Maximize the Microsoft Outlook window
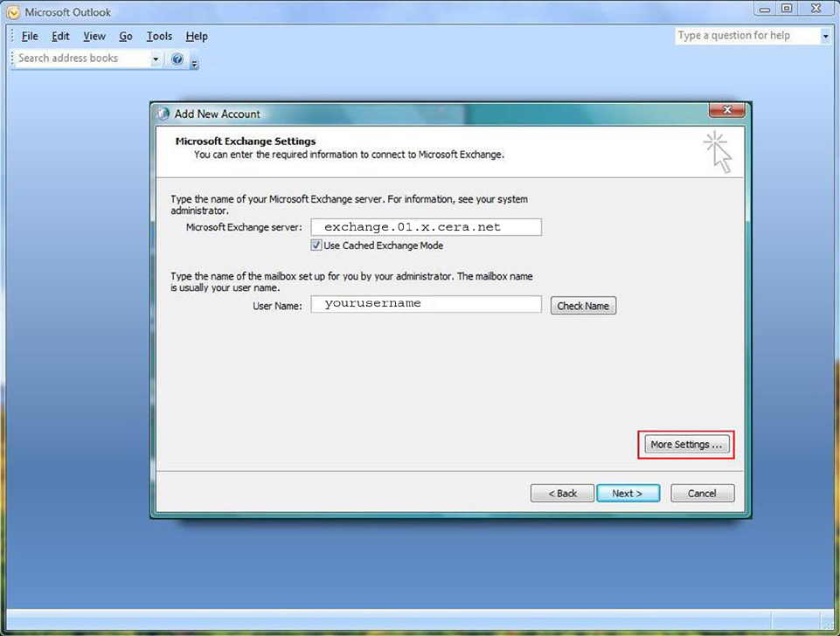 point(787,9)
